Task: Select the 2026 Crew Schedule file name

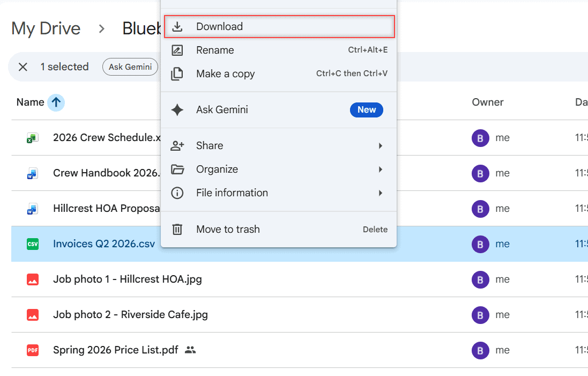Action: pyautogui.click(x=107, y=138)
